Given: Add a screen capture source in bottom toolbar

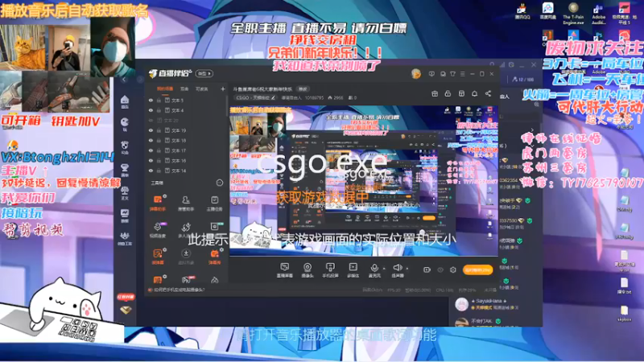Looking at the screenshot, I should 284,270.
